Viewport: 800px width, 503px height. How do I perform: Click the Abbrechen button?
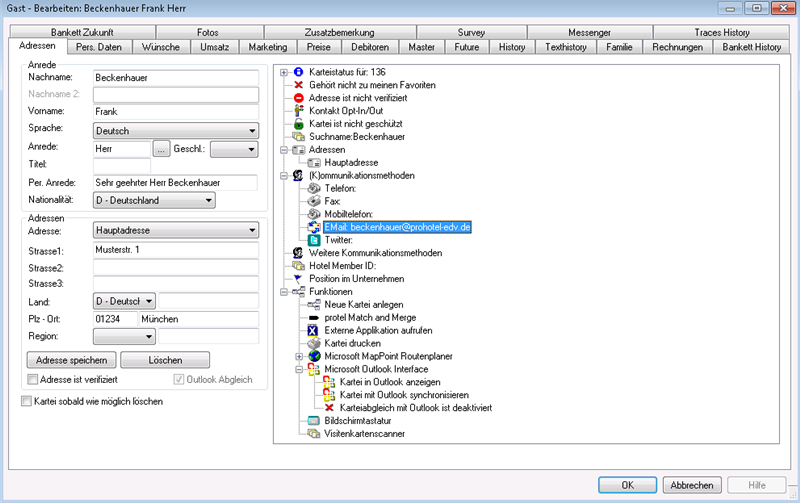(x=692, y=485)
